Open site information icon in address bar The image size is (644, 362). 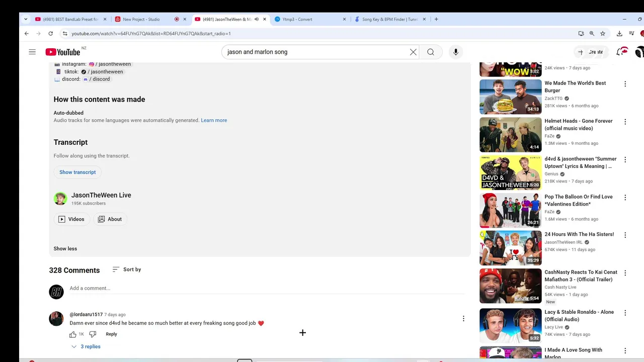[x=64, y=33]
